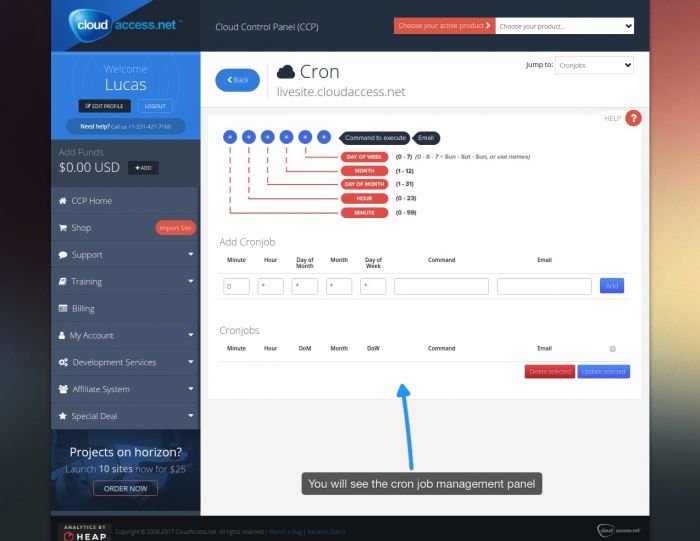Click the footer cloudaccess.net logo

coord(618,530)
